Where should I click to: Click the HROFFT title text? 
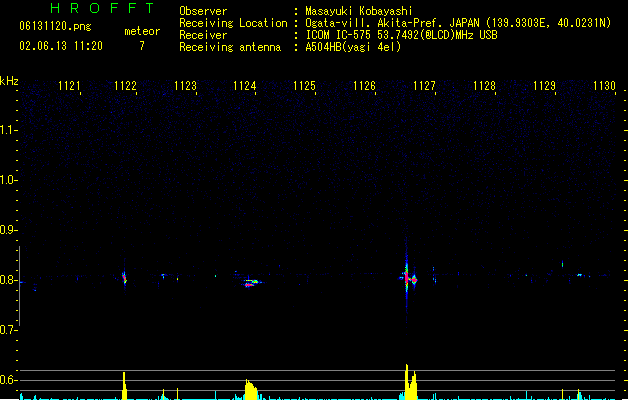(x=103, y=8)
